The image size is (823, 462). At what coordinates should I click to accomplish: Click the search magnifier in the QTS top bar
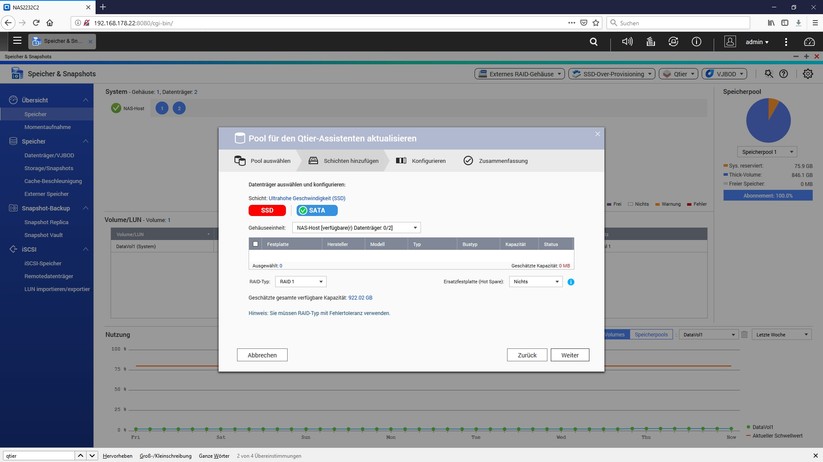(x=594, y=42)
